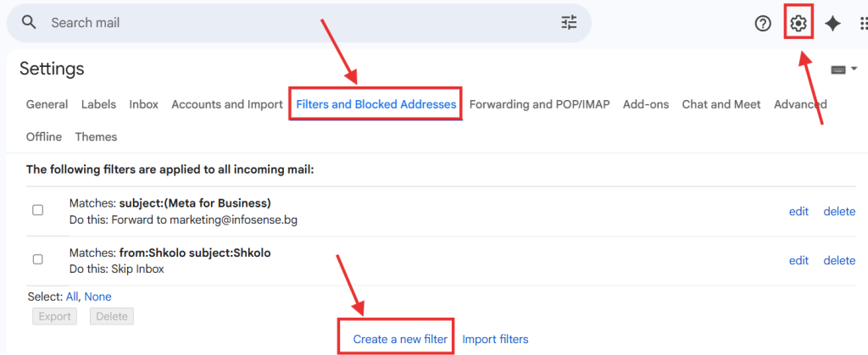Image resolution: width=868 pixels, height=355 pixels.
Task: Open the Settings gear icon
Action: (x=798, y=24)
